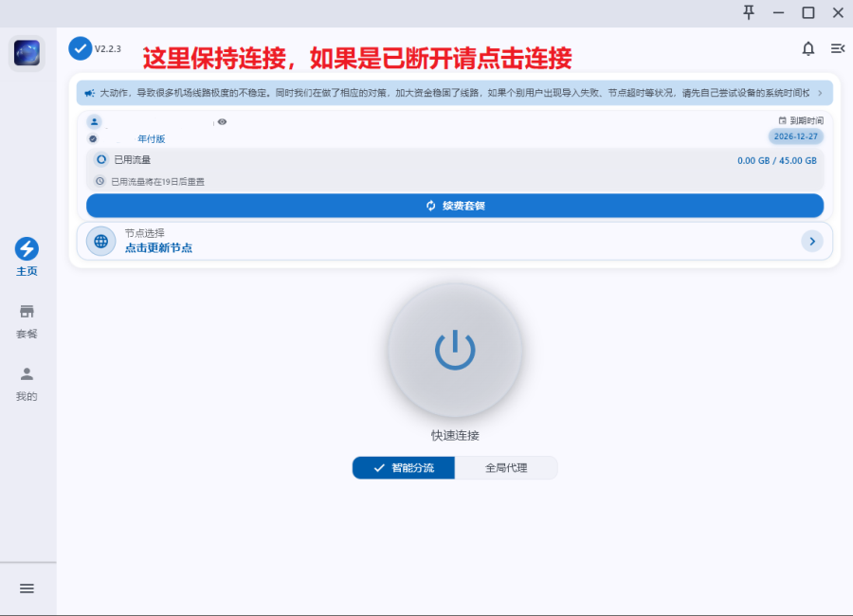Click the user avatar icon

click(94, 122)
